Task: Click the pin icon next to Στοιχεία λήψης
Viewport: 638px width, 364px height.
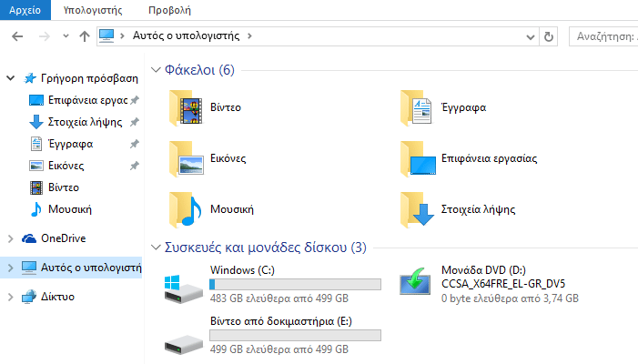Action: click(135, 122)
